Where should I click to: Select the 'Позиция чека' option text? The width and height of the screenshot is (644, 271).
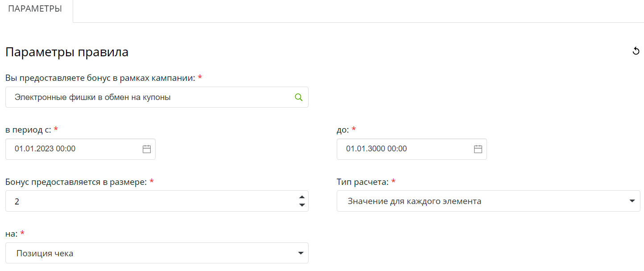tap(45, 254)
